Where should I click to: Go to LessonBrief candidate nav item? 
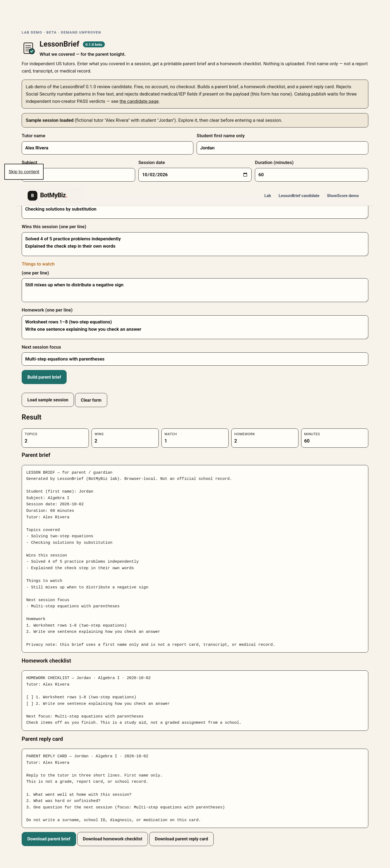(299, 196)
